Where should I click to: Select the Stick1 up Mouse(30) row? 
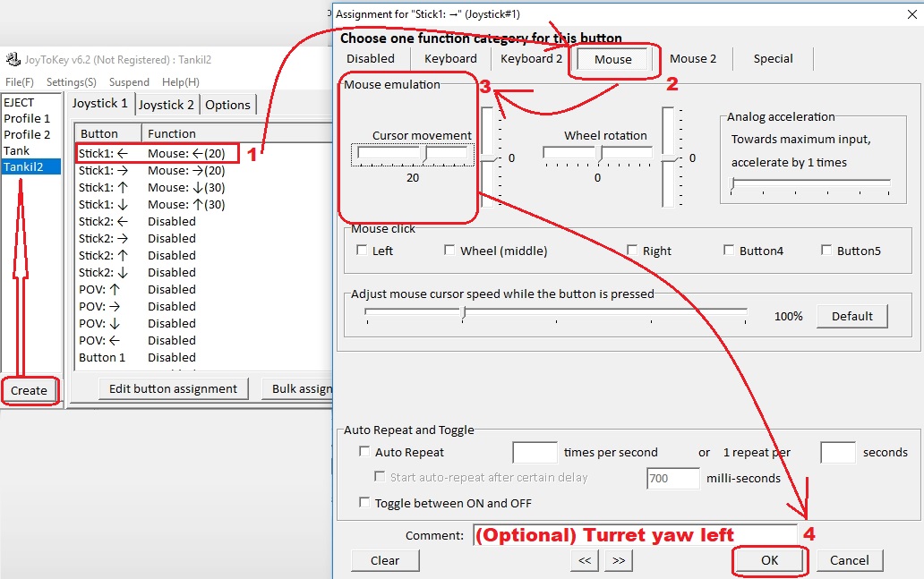pyautogui.click(x=204, y=187)
